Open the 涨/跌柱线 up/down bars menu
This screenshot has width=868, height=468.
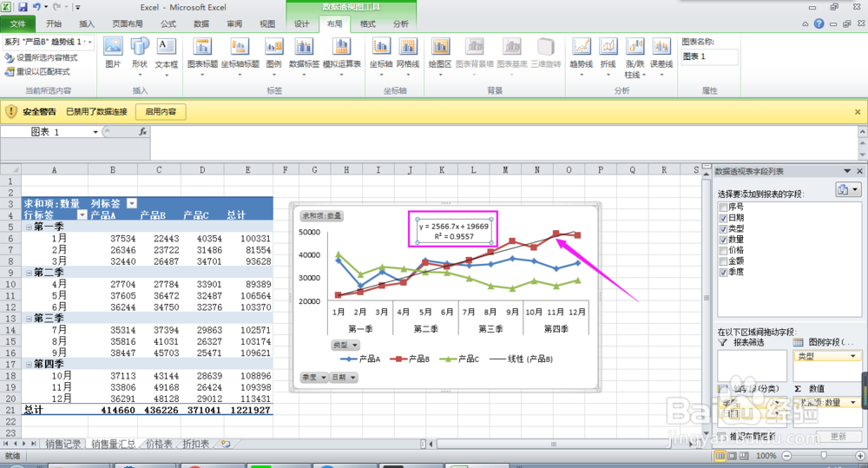click(x=635, y=58)
